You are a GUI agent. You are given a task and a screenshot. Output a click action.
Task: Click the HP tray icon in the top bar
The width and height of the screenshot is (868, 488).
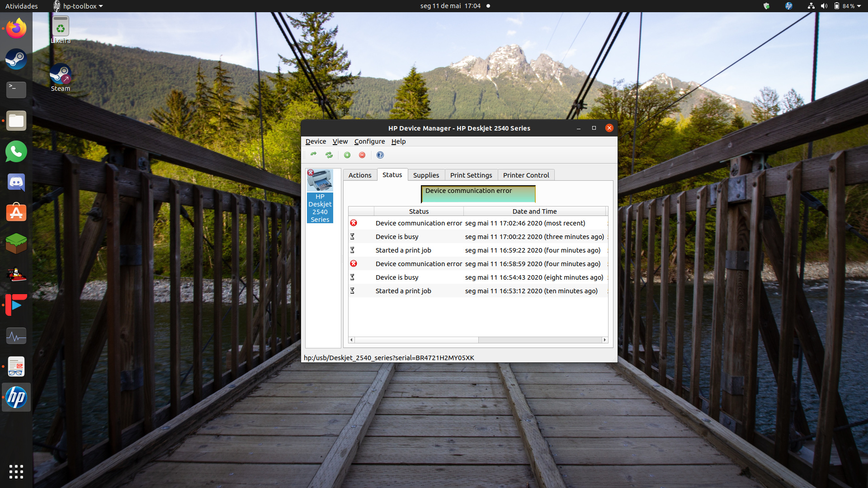789,6
